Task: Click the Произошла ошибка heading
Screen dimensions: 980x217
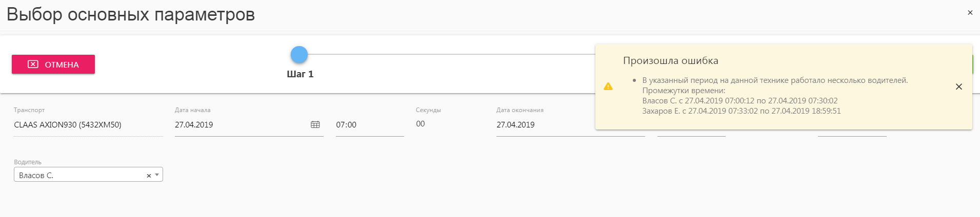Action: click(670, 60)
